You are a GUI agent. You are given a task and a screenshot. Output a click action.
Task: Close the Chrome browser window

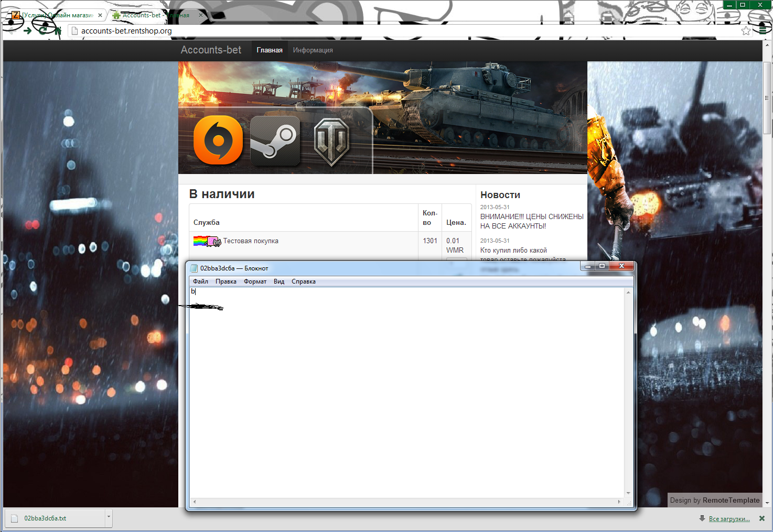(x=760, y=5)
